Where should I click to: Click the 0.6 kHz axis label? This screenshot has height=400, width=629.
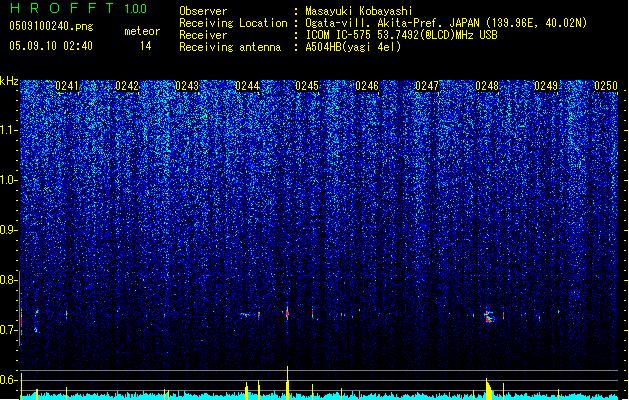(8, 380)
